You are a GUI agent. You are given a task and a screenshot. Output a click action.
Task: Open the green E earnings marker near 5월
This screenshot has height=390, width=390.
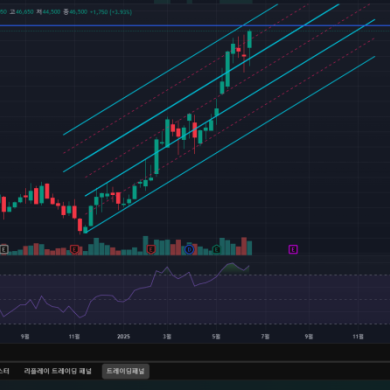(216, 249)
